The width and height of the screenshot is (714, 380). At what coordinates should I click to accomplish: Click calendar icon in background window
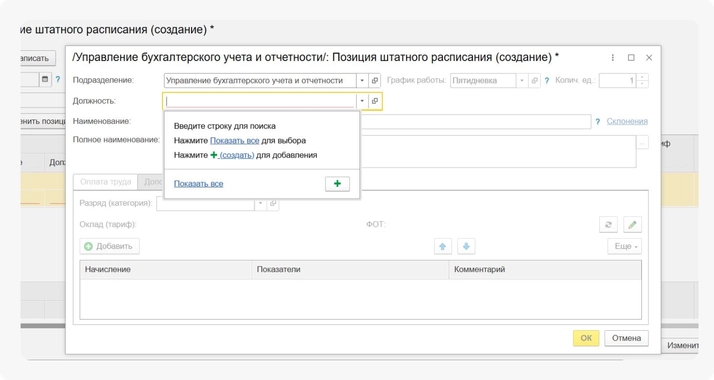tap(45, 79)
